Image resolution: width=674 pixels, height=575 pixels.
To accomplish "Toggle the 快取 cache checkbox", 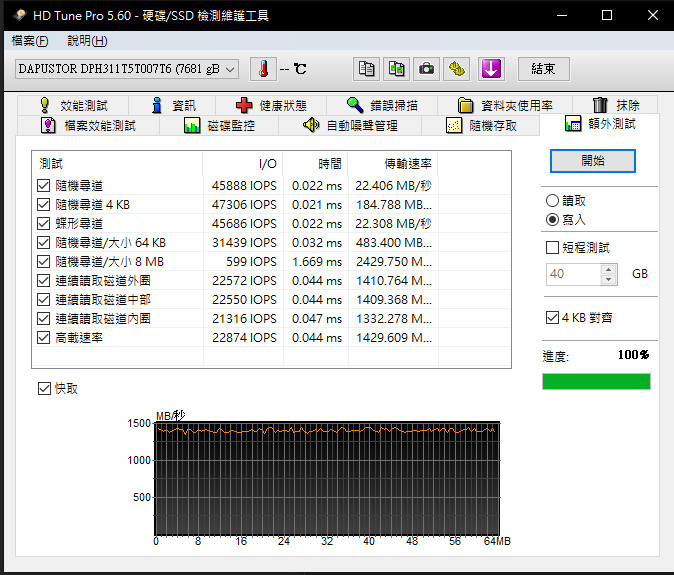I will pyautogui.click(x=44, y=388).
